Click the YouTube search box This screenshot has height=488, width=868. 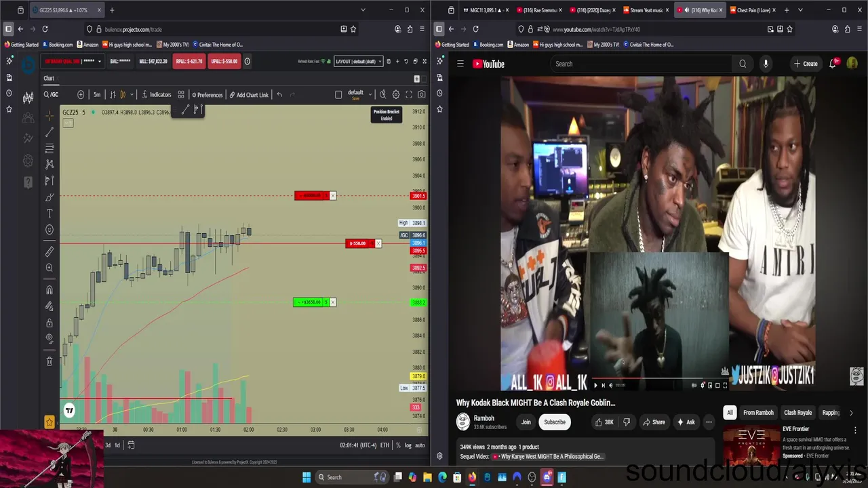click(641, 64)
